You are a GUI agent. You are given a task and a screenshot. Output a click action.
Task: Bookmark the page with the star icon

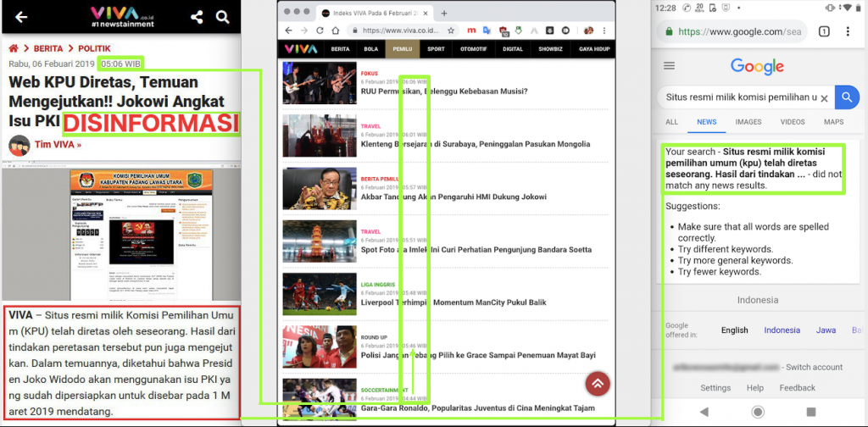tap(452, 30)
